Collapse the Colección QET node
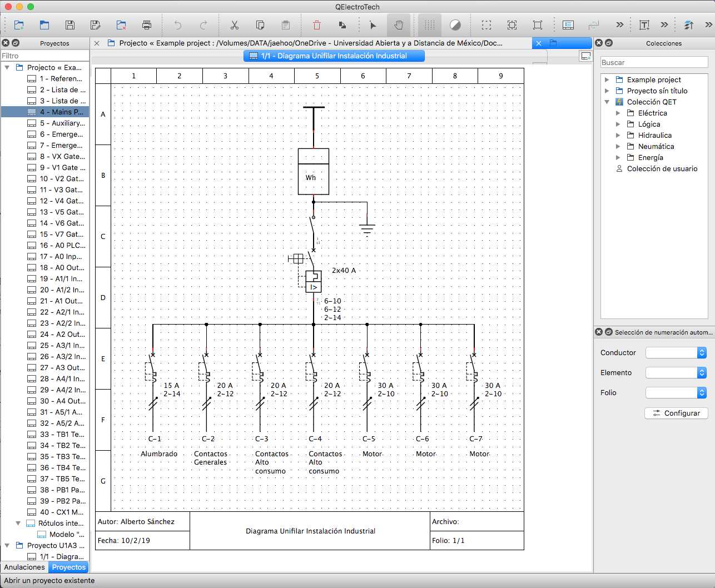The height and width of the screenshot is (588, 715). 607,102
